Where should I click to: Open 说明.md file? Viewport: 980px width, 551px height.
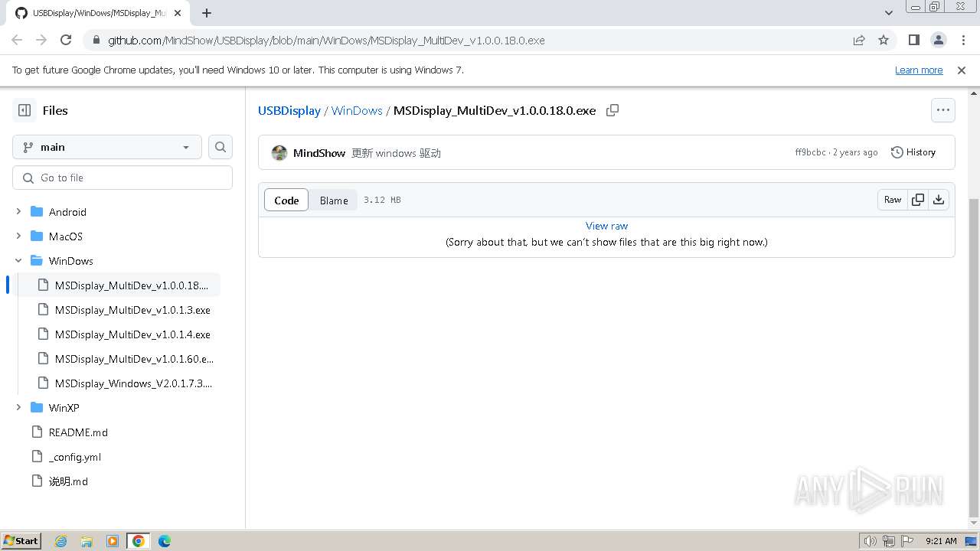68,481
